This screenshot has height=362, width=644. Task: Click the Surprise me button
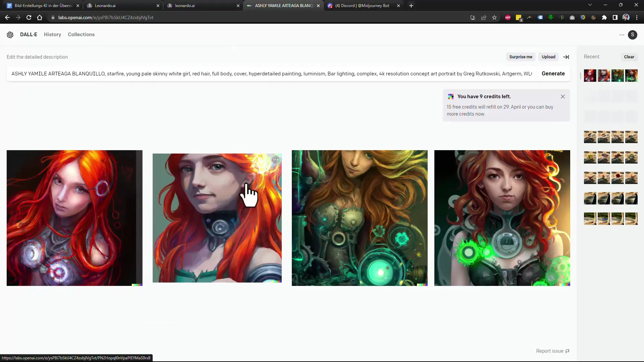[521, 57]
